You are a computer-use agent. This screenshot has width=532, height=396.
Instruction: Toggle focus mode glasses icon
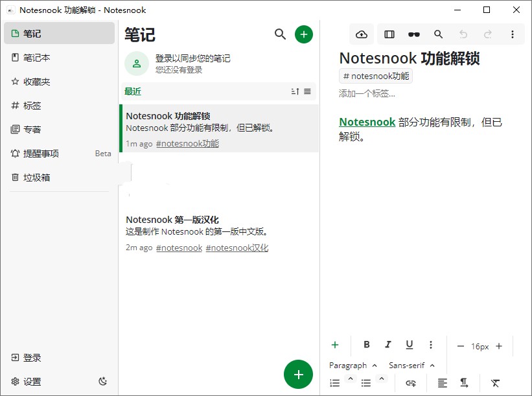tap(413, 34)
